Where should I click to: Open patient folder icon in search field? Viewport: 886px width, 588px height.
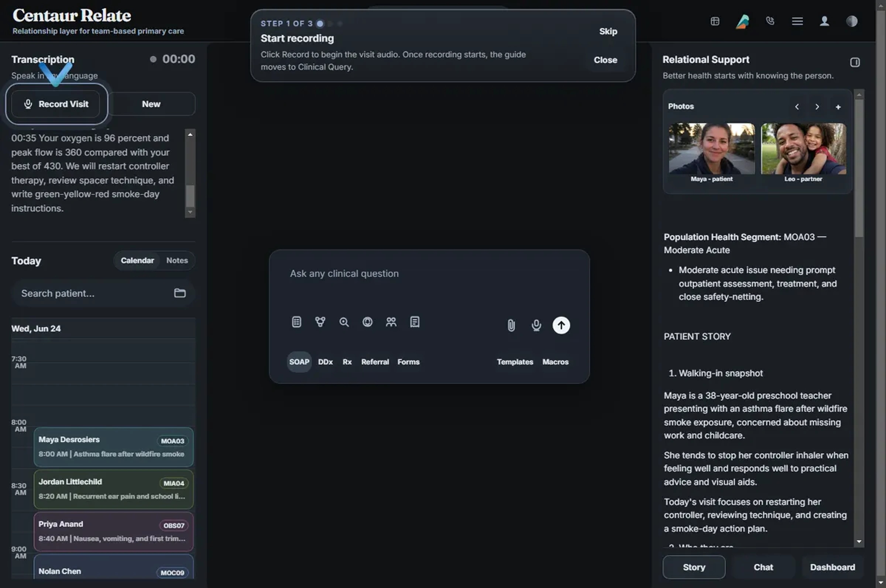pyautogui.click(x=180, y=293)
